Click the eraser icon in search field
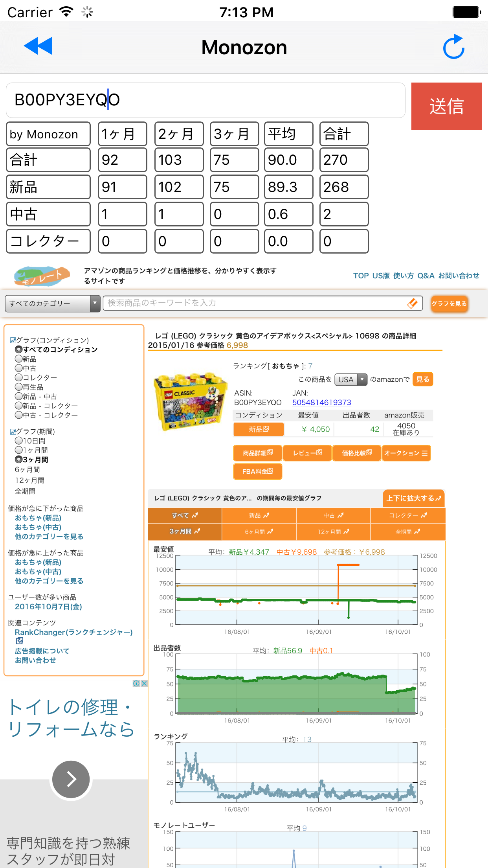This screenshot has width=488, height=868. pyautogui.click(x=412, y=303)
